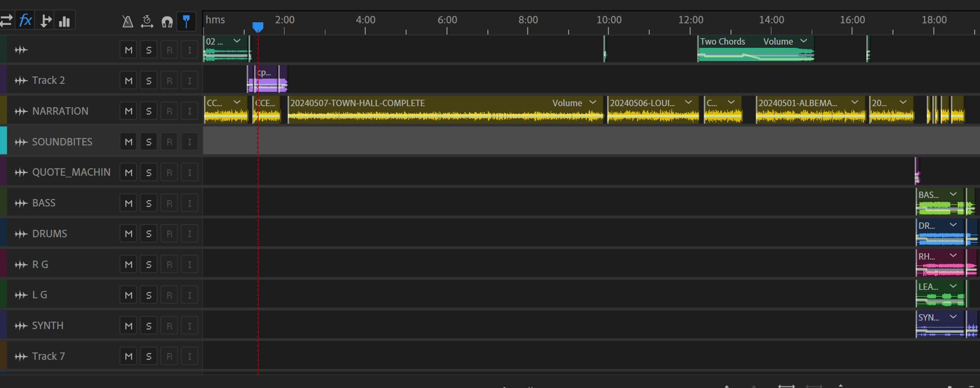The width and height of the screenshot is (980, 388).
Task: Expand chevron on the LEA clip
Action: point(953,286)
